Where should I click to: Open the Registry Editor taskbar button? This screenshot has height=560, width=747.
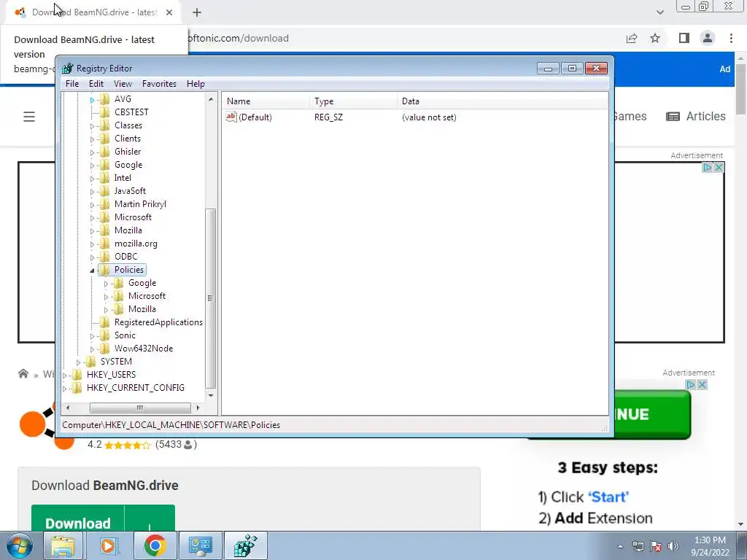pos(245,545)
